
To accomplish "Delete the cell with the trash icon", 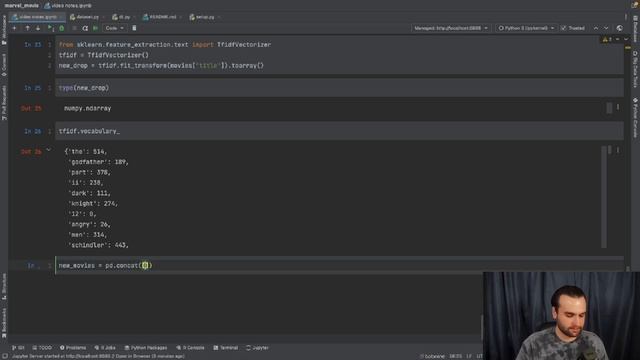I will [134, 28].
